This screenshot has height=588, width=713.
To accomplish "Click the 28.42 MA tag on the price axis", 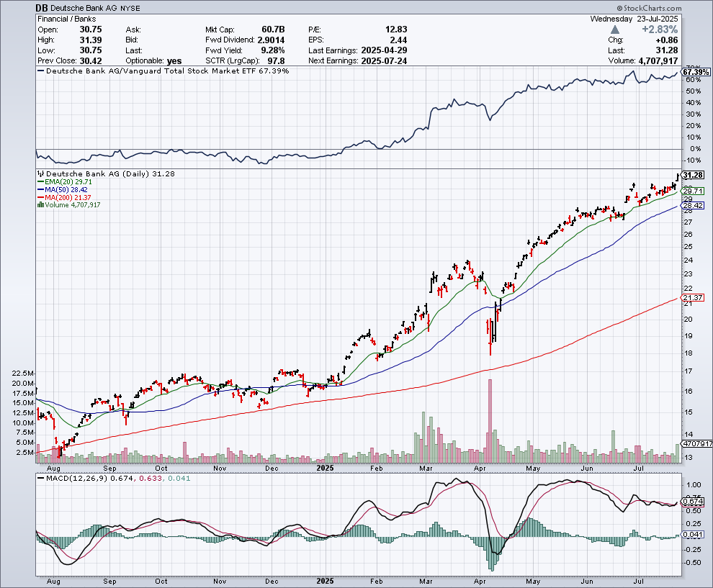I will (x=694, y=205).
